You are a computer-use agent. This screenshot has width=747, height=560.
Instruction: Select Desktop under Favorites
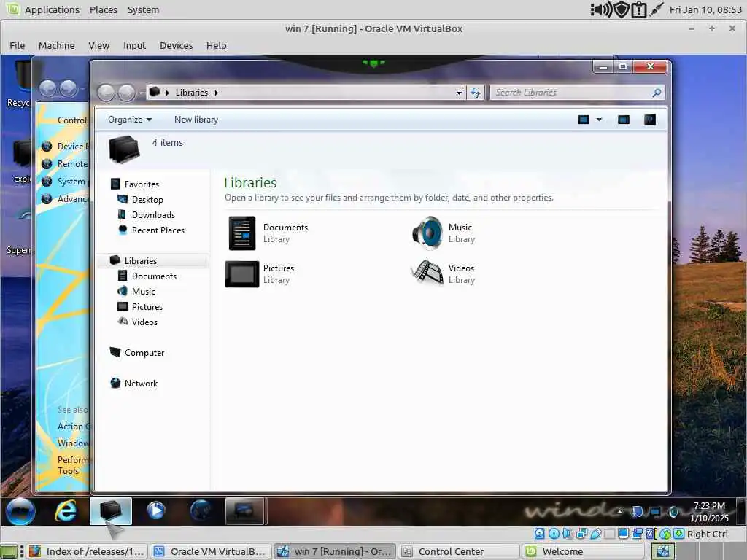tap(147, 200)
